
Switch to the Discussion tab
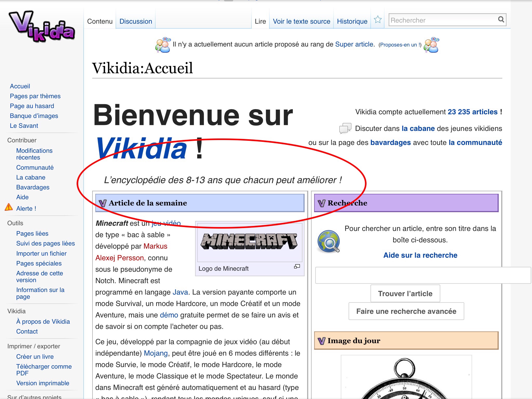[136, 21]
